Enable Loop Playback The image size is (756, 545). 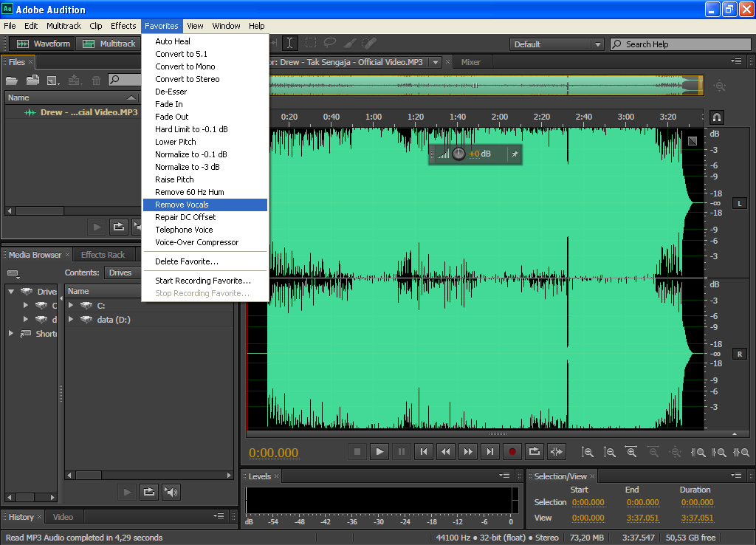[534, 451]
